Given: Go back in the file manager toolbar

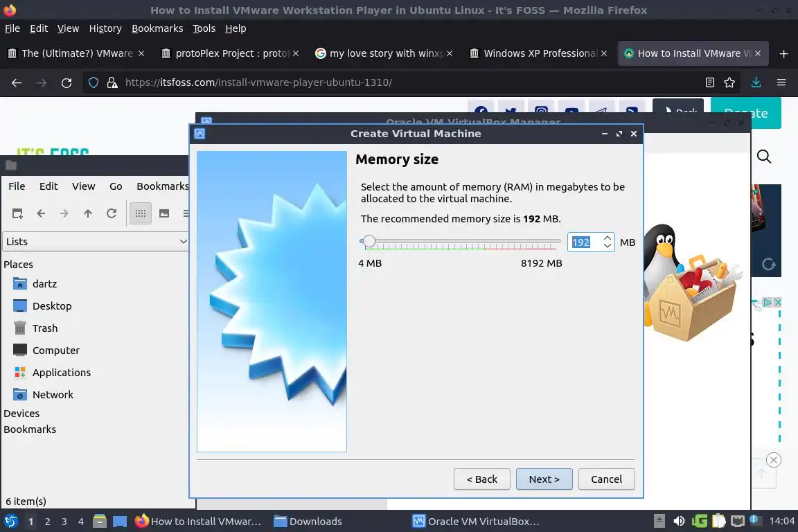Looking at the screenshot, I should point(41,213).
